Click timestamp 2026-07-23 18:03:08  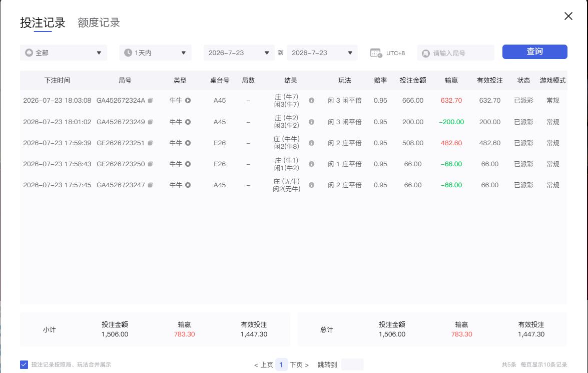[x=57, y=101]
